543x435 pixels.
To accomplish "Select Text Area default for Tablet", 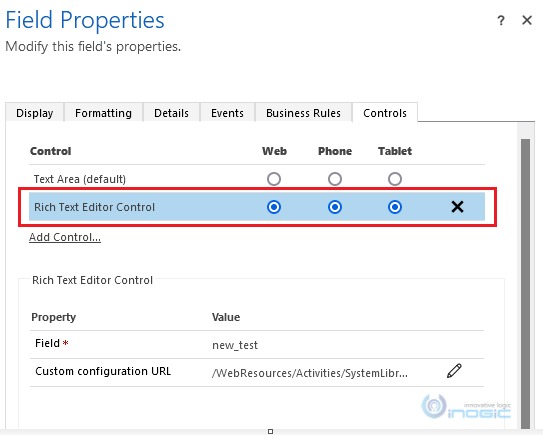I will [x=395, y=179].
